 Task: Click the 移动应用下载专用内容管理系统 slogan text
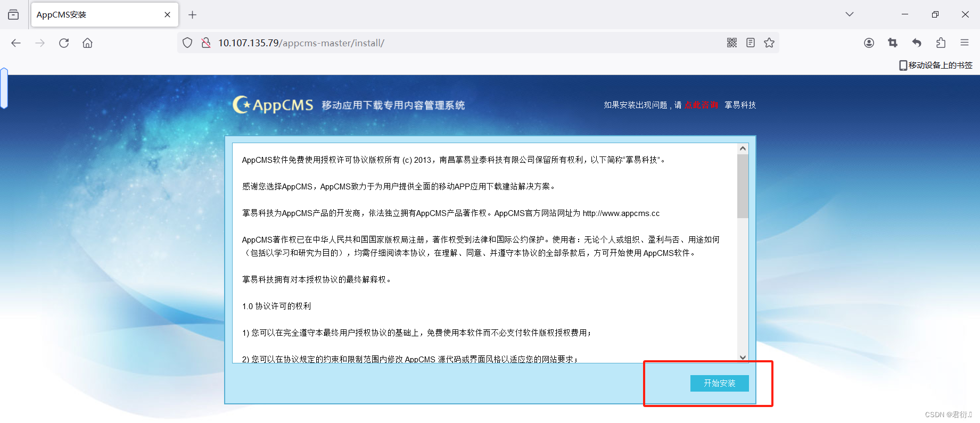(x=393, y=105)
